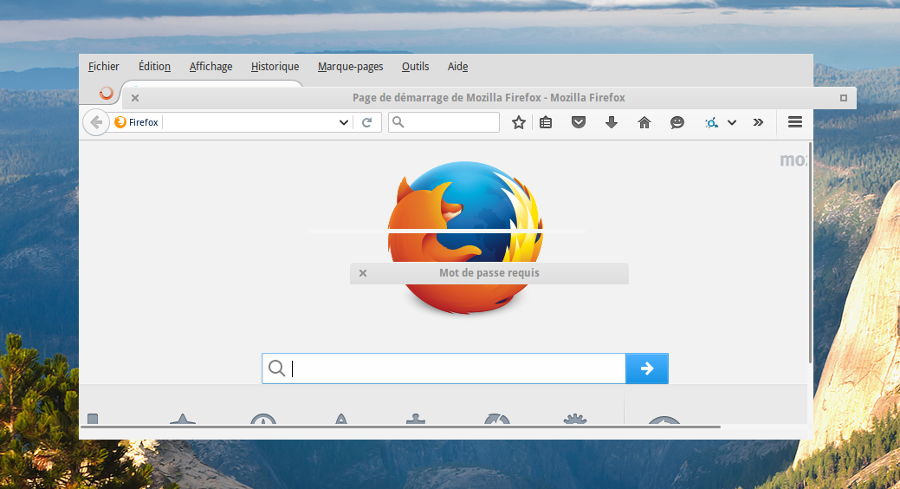Open the Édition menu
900x489 pixels.
(x=154, y=67)
